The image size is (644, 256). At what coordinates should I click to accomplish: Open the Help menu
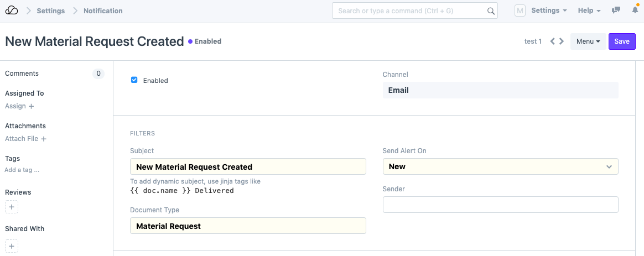[589, 11]
